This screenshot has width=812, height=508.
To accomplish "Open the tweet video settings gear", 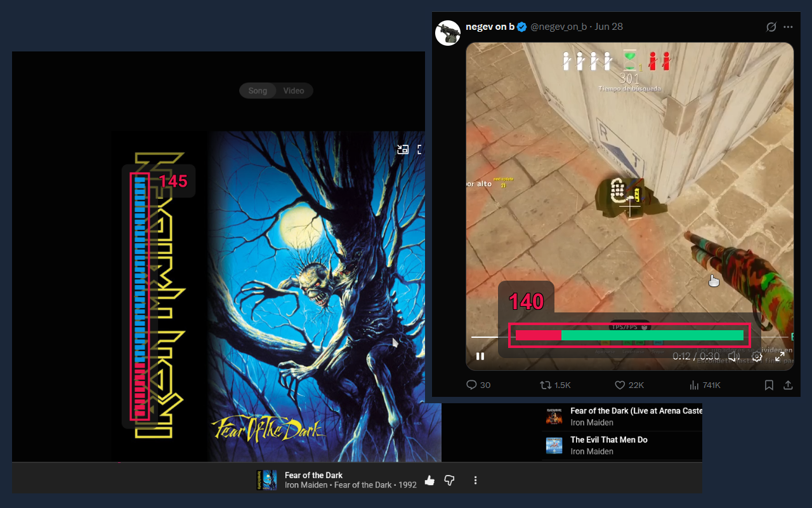I will coord(757,356).
